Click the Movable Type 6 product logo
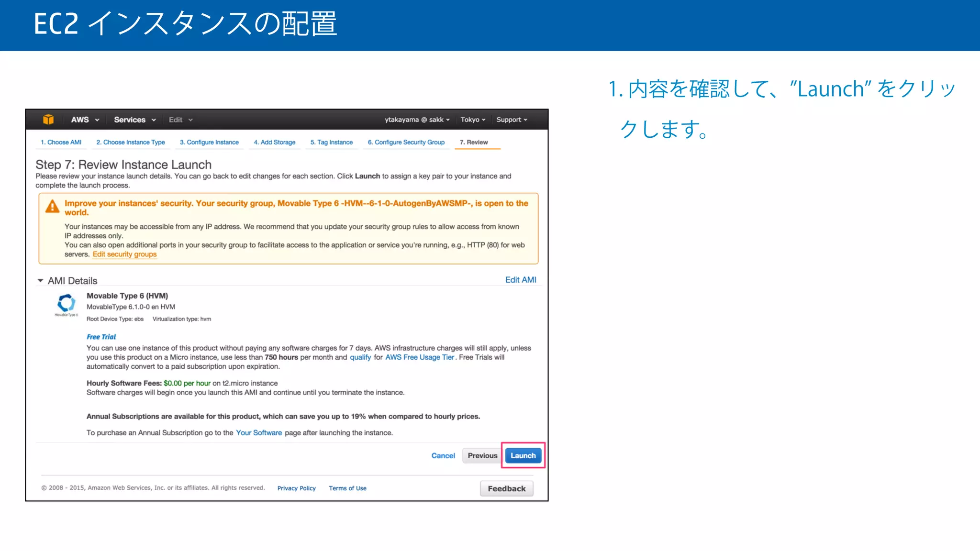Screen dimensions: 980x551 click(x=66, y=304)
